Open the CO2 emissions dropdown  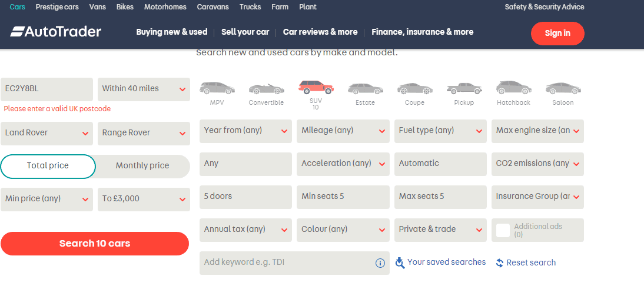pos(537,164)
